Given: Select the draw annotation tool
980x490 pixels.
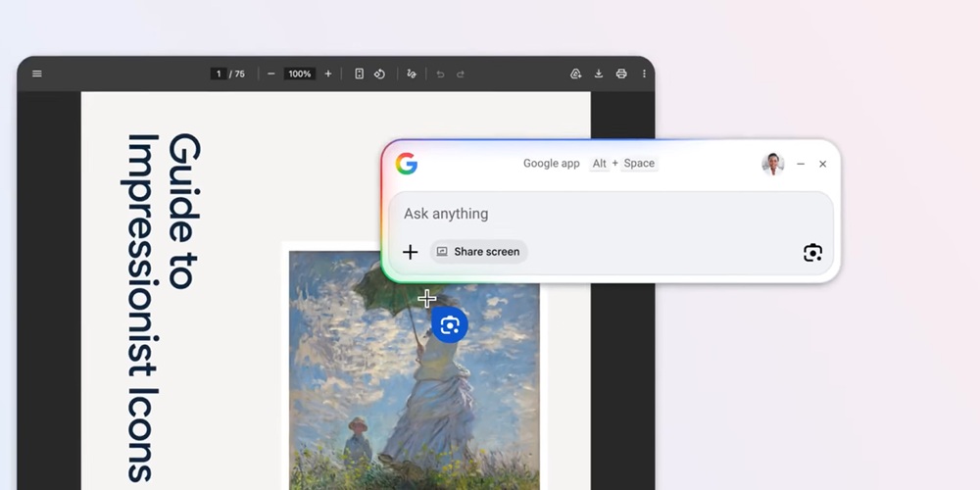Looking at the screenshot, I should tap(412, 73).
